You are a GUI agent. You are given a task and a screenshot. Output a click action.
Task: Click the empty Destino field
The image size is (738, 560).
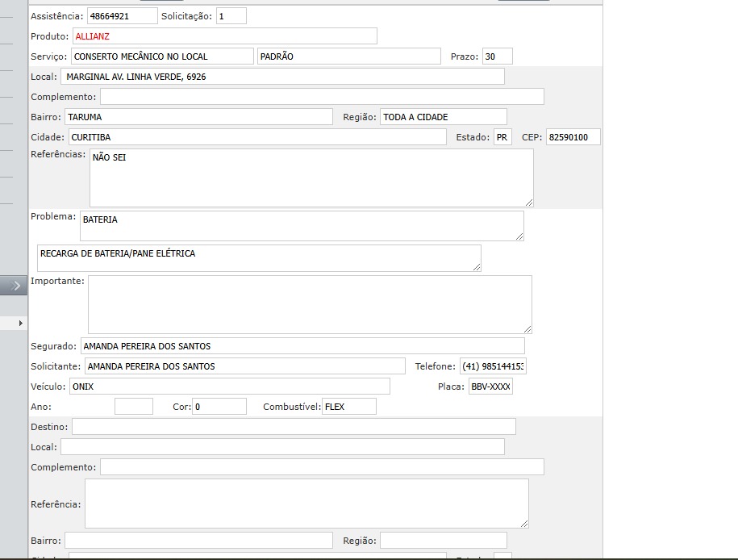tap(294, 427)
